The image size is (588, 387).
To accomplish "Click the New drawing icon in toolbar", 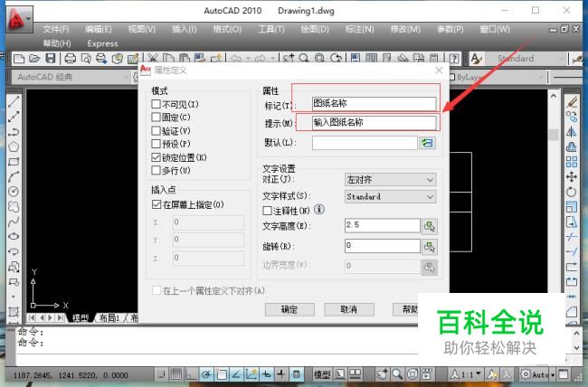I will 19,59.
